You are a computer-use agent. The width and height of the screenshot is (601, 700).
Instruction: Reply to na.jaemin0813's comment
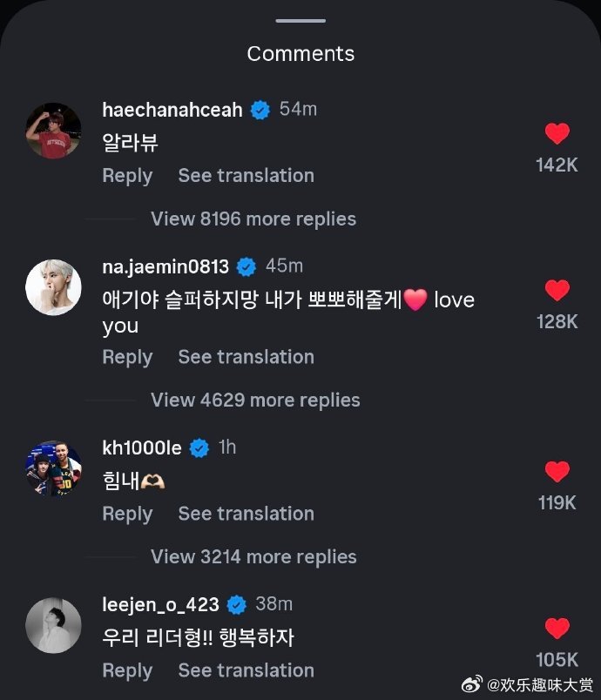(x=127, y=357)
